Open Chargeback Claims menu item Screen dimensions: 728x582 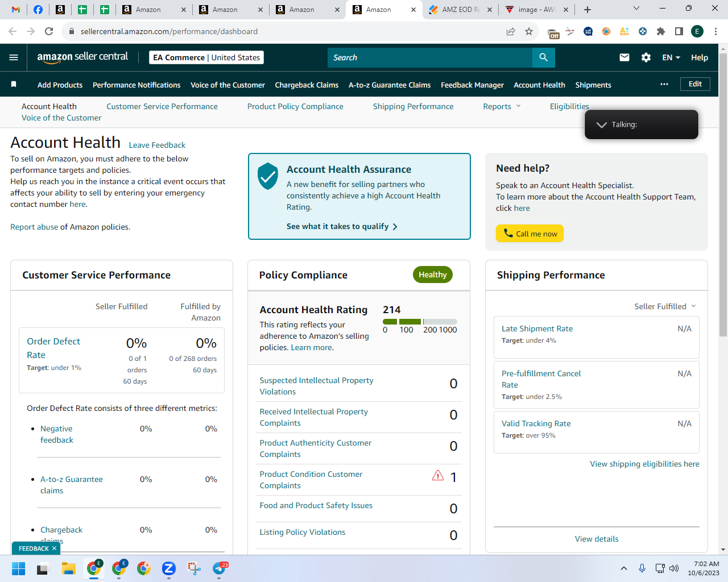tap(307, 85)
